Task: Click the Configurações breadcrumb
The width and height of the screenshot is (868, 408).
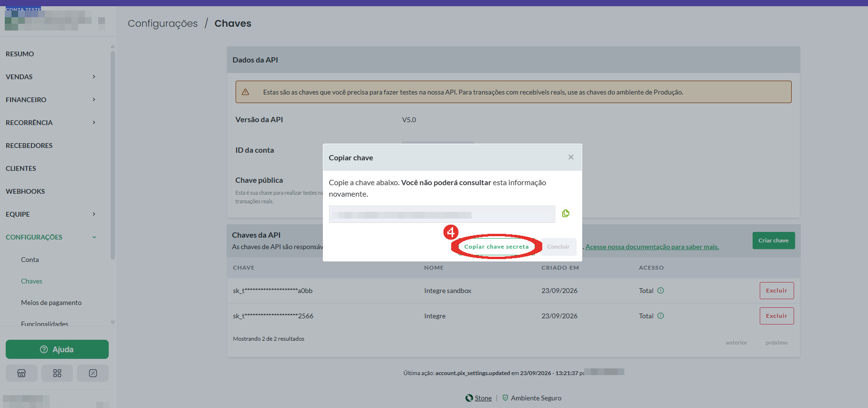Action: click(x=163, y=23)
